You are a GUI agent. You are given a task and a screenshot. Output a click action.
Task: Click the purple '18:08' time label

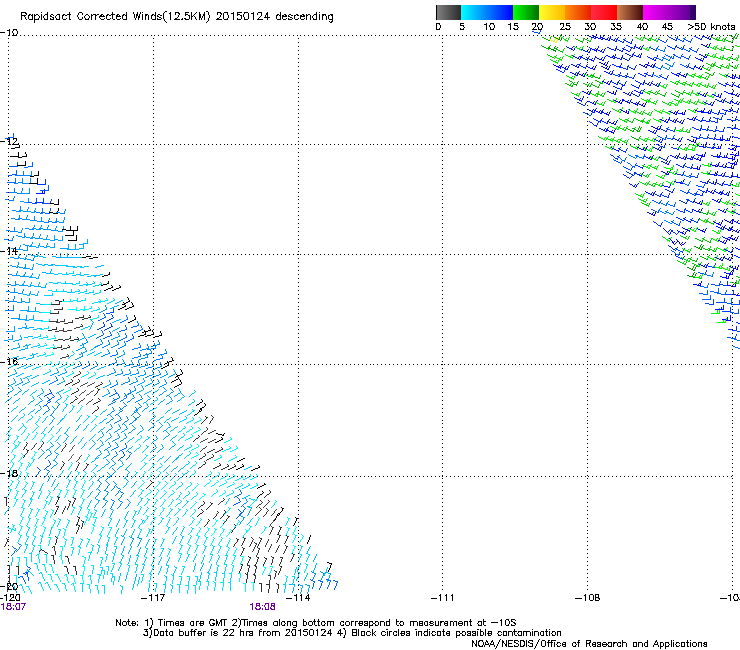pyautogui.click(x=262, y=607)
